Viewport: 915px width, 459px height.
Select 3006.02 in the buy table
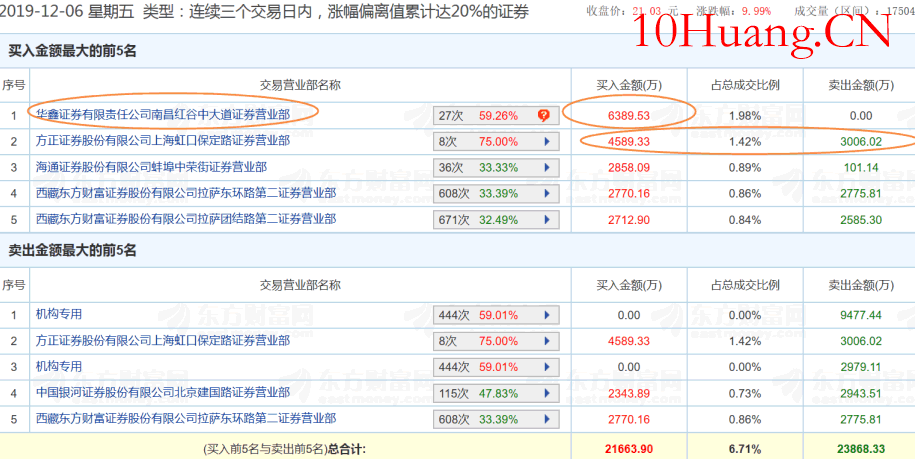[861, 142]
